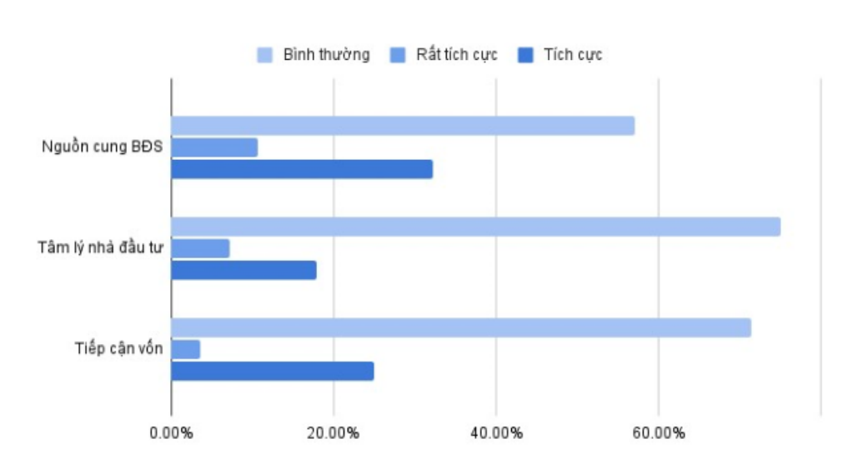868x469 pixels.
Task: Select the Bình thường legend label
Action: 326,56
